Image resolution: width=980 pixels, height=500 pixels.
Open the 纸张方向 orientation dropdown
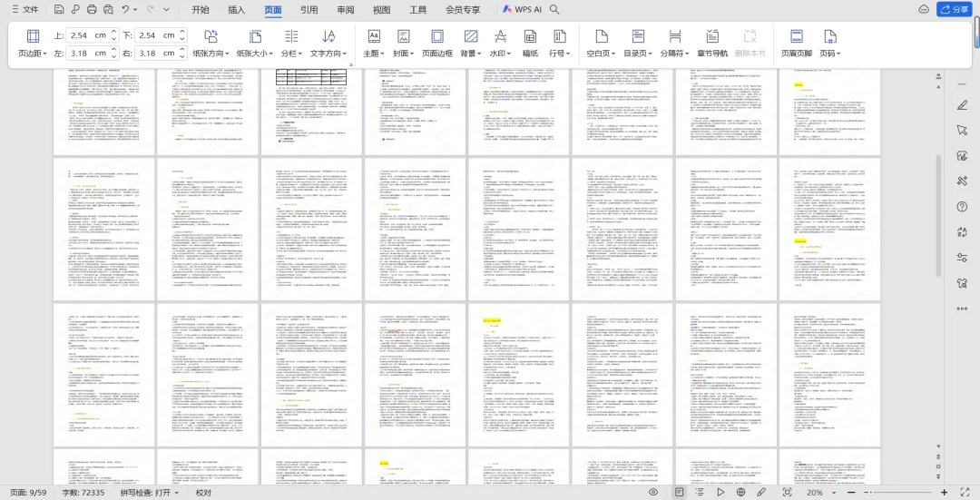point(211,44)
